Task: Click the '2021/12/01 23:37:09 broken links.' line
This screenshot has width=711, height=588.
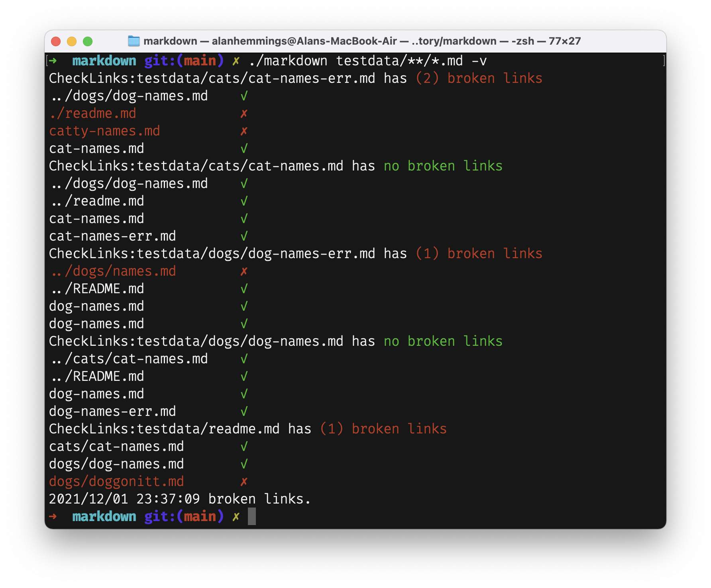Action: [180, 499]
